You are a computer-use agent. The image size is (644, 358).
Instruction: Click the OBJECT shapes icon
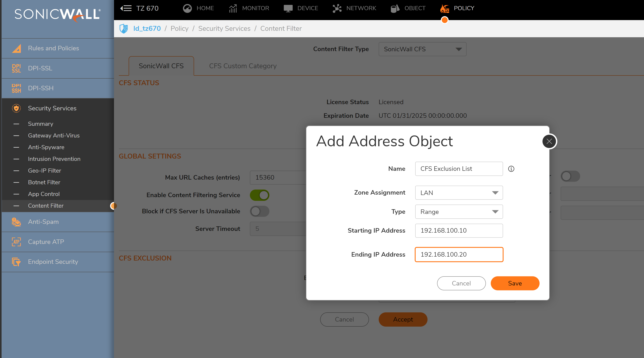point(395,8)
